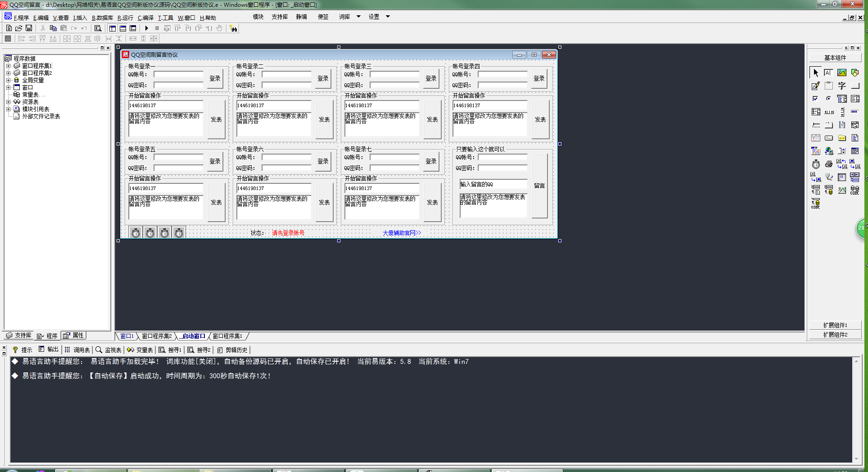Image resolution: width=868 pixels, height=472 pixels.
Task: Click the Run program play icon
Action: pos(147,28)
